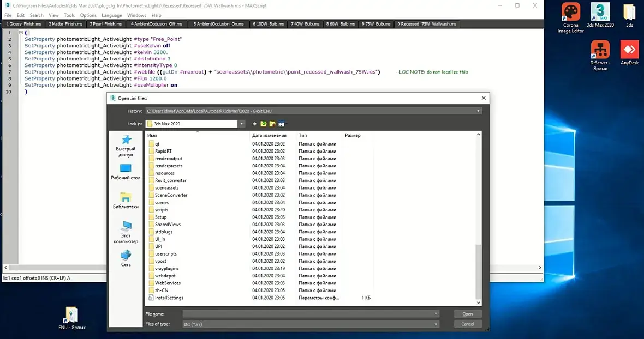Select the Revit_converter folder row
The width and height of the screenshot is (644, 339).
260,180
